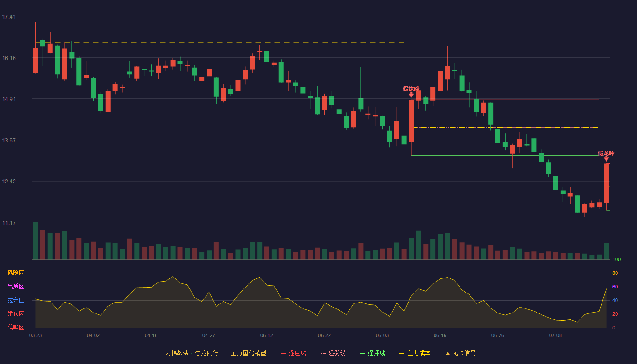Click the blue 40 indicator axis value
This screenshot has width=637, height=364.
(x=615, y=301)
